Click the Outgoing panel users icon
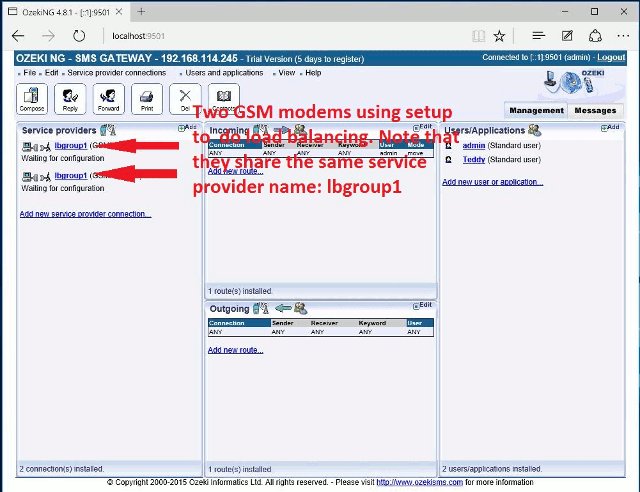Screen dimensions: 640x492 coord(301,308)
